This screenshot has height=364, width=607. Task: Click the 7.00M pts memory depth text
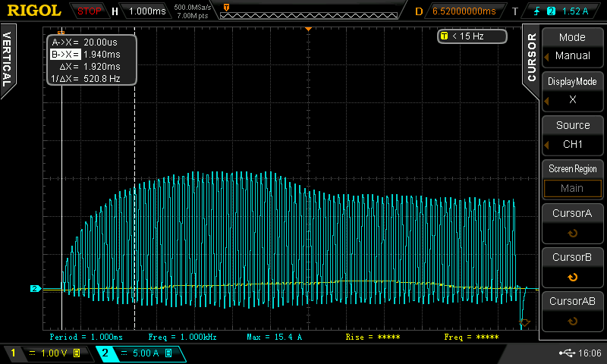(x=193, y=16)
